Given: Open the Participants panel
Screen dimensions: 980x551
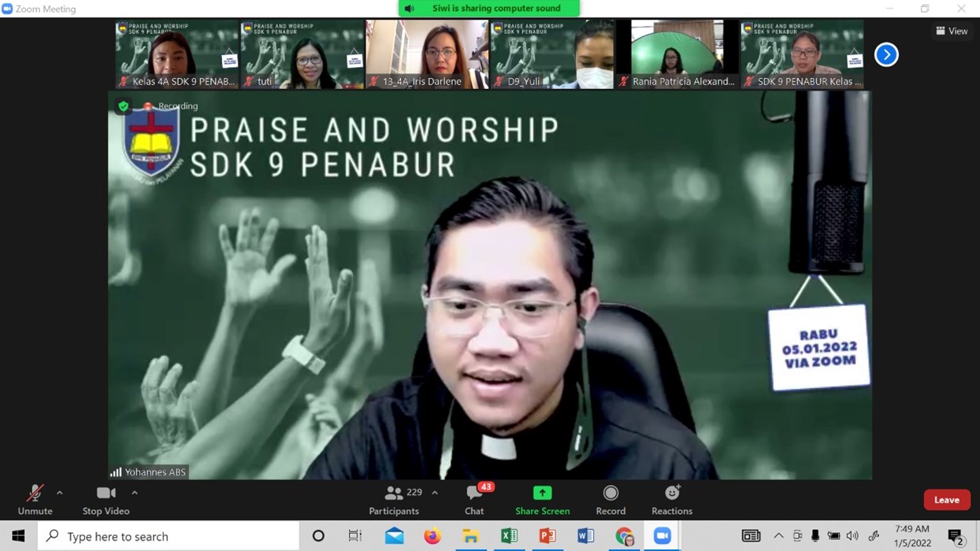Looking at the screenshot, I should [394, 501].
